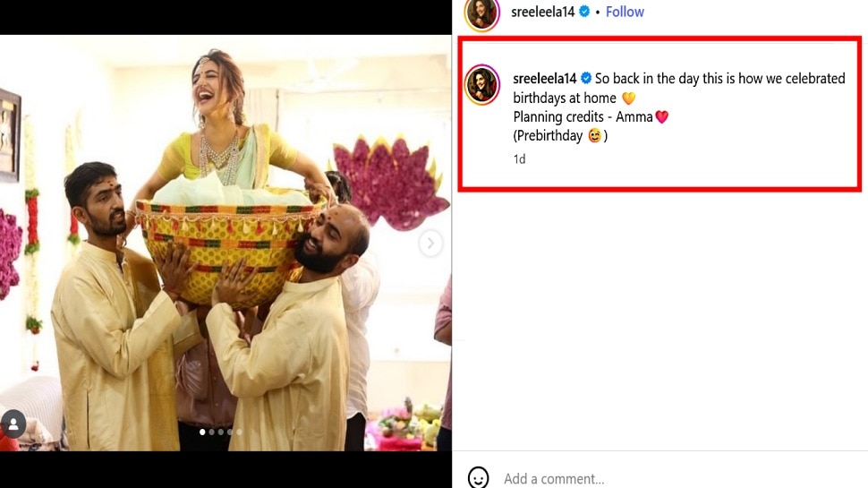Open sreeleela14 profile picture in post header
This screenshot has height=488, width=868.
(482, 13)
